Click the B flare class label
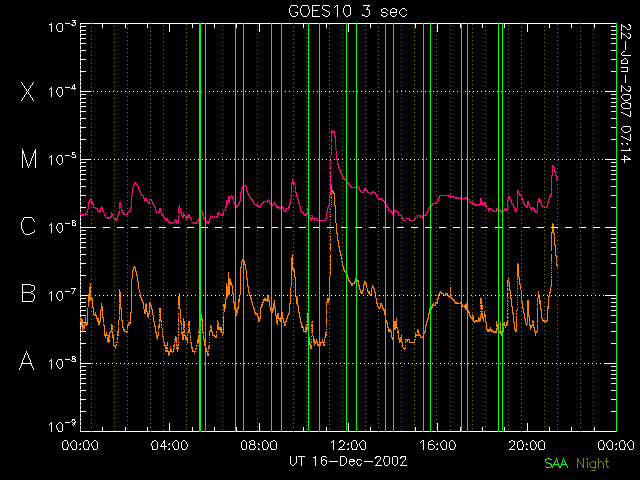The height and width of the screenshot is (480, 640). pos(28,293)
